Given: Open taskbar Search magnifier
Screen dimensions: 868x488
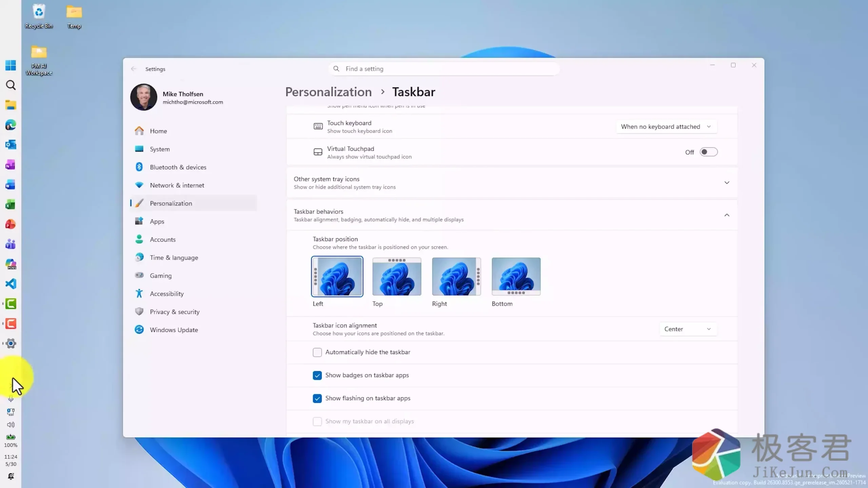Looking at the screenshot, I should [x=11, y=85].
